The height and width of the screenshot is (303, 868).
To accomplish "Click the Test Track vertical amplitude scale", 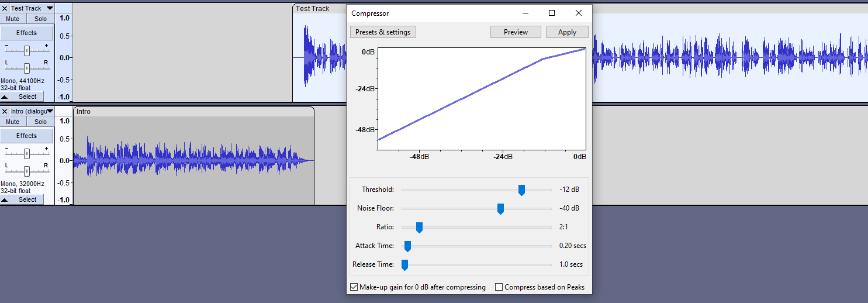I will click(x=64, y=57).
